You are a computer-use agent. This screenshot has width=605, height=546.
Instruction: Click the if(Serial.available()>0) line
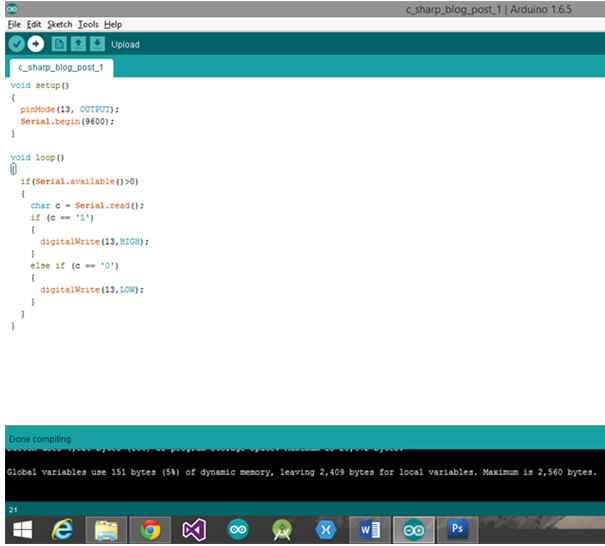pyautogui.click(x=79, y=181)
